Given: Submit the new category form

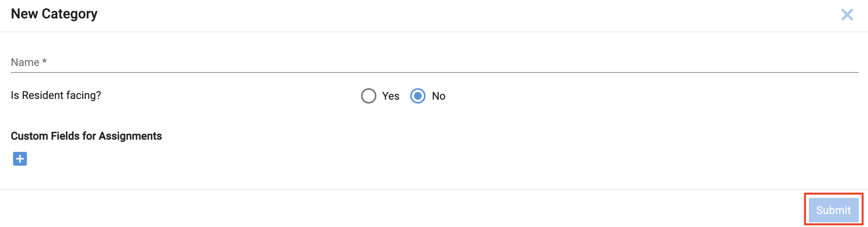Looking at the screenshot, I should click(833, 210).
